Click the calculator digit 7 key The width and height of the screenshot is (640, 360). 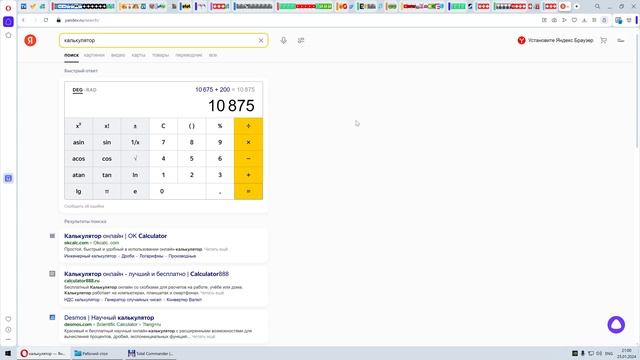coord(163,142)
